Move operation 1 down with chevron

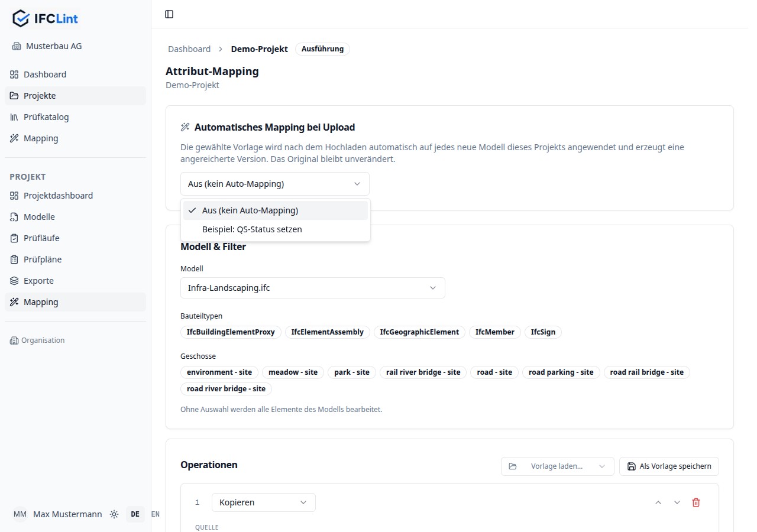click(x=677, y=502)
